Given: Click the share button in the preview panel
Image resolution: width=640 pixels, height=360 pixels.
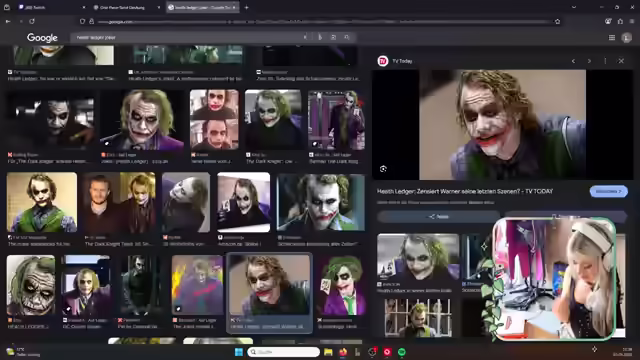Looking at the screenshot, I should [439, 217].
